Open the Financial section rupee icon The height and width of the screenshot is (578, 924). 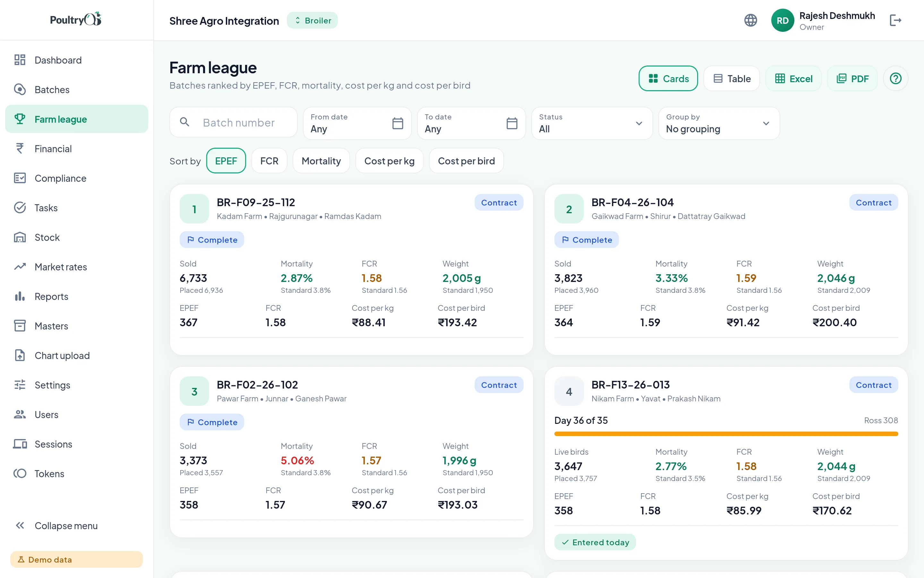(20, 149)
